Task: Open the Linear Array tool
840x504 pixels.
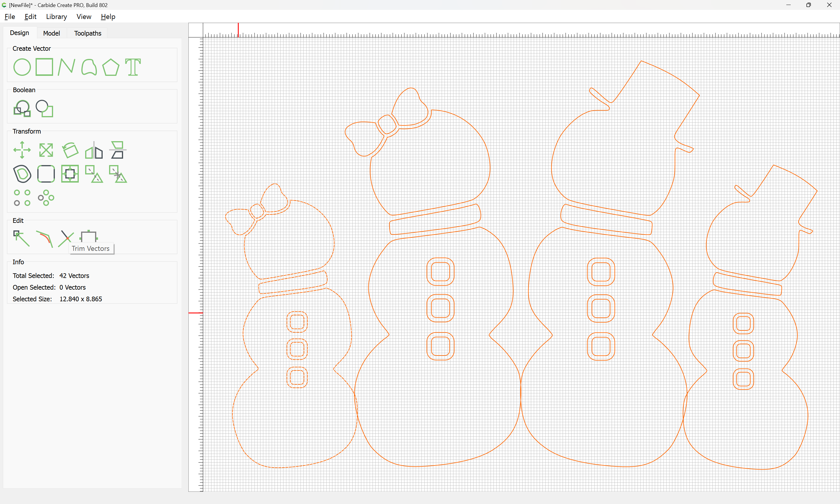Action: [22, 198]
